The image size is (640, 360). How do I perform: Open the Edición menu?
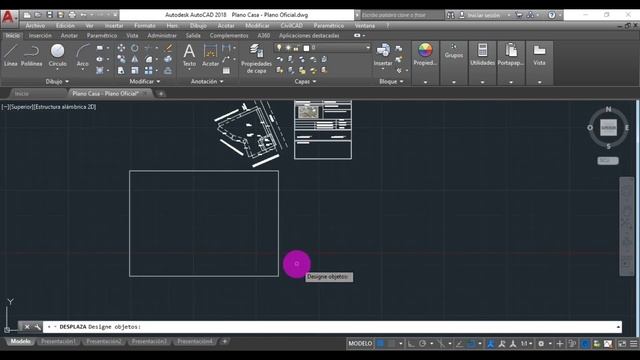pyautogui.click(x=65, y=25)
